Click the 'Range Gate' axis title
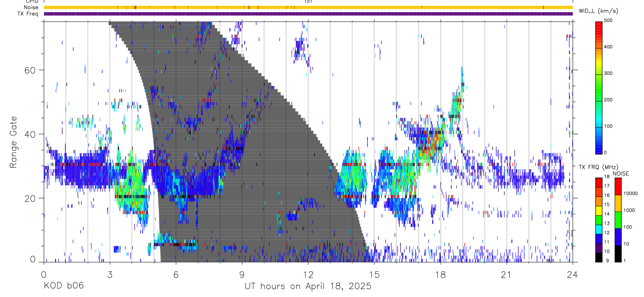644x297 pixels. (13, 142)
